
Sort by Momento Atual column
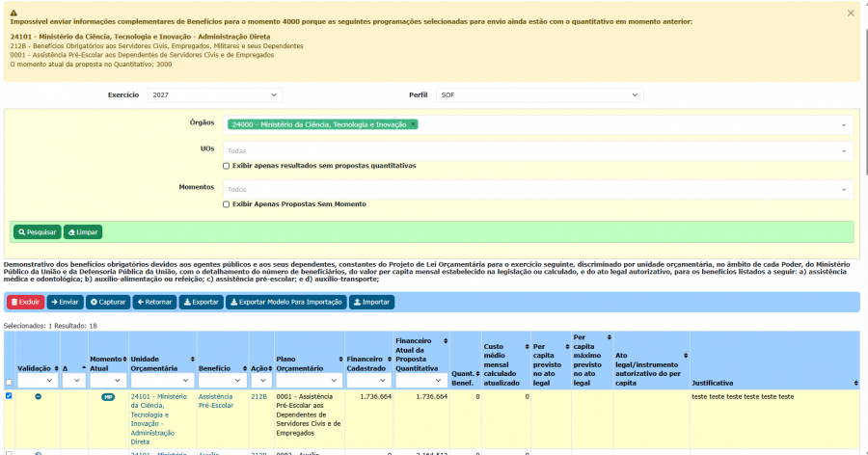click(124, 360)
